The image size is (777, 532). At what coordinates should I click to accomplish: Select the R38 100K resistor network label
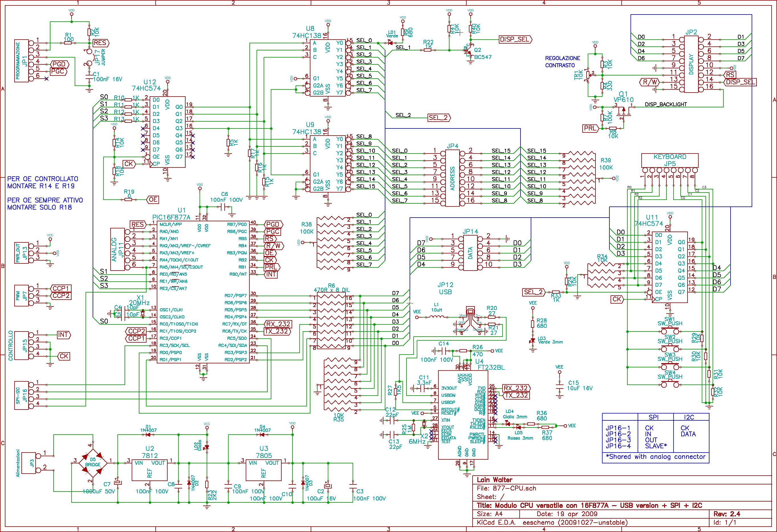307,228
